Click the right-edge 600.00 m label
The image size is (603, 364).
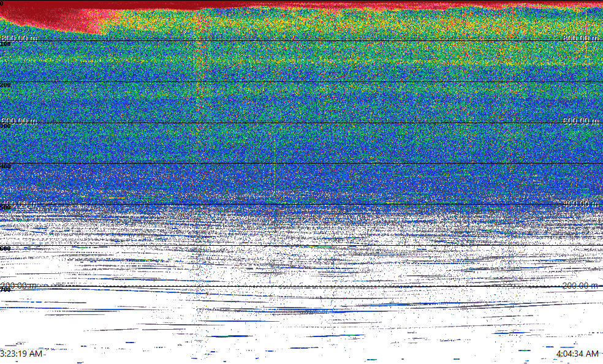pyautogui.click(x=581, y=121)
